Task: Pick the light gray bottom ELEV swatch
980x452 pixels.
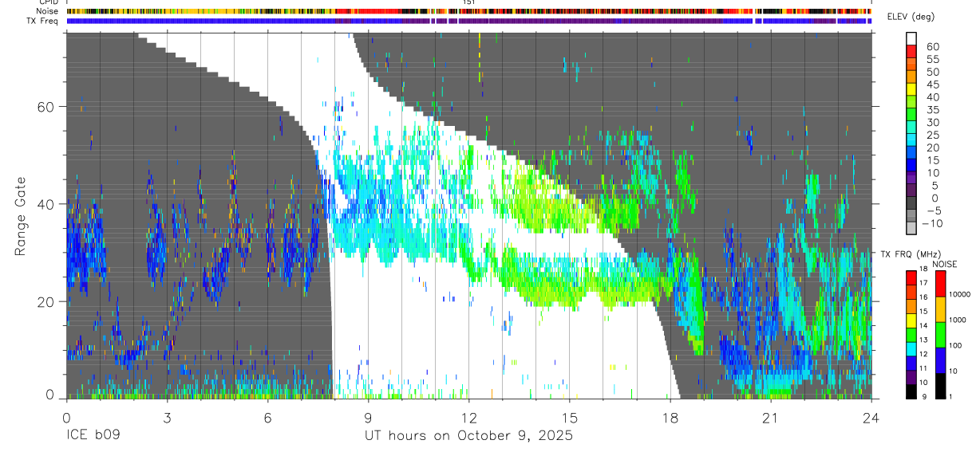Action: tap(911, 228)
